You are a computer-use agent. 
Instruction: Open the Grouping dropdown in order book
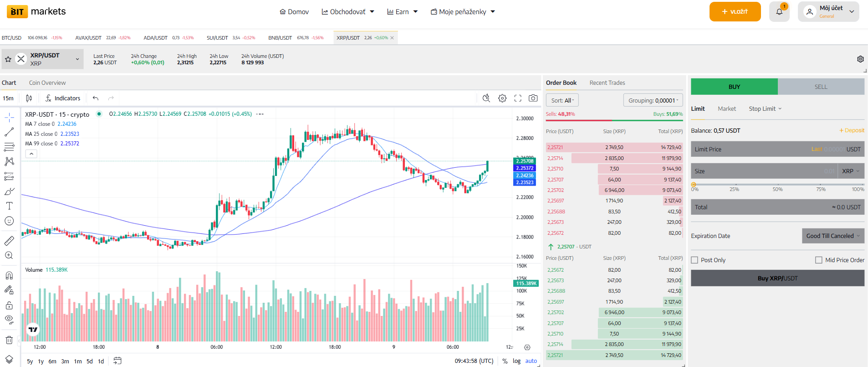point(653,100)
